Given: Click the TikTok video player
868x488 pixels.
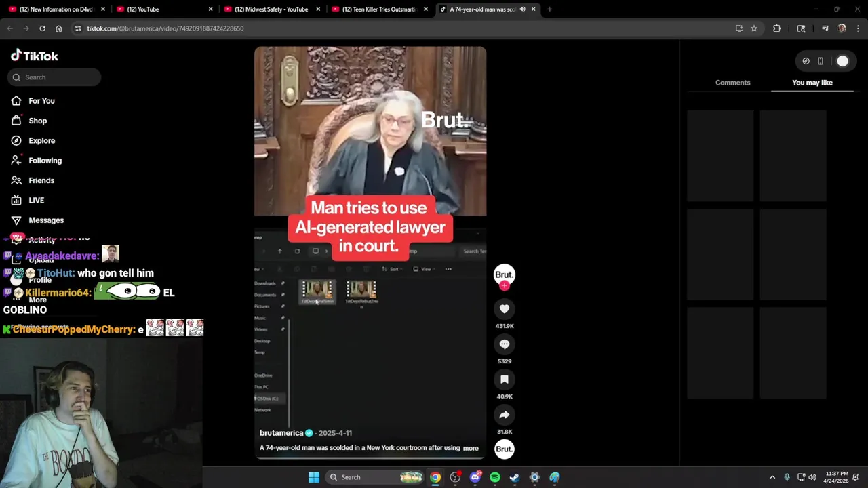Looking at the screenshot, I should click(370, 252).
